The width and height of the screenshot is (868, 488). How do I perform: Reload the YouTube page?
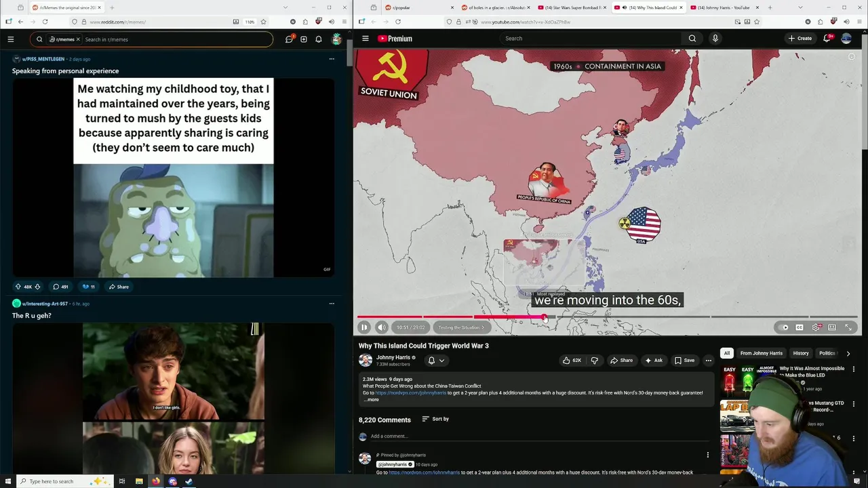[x=398, y=22]
